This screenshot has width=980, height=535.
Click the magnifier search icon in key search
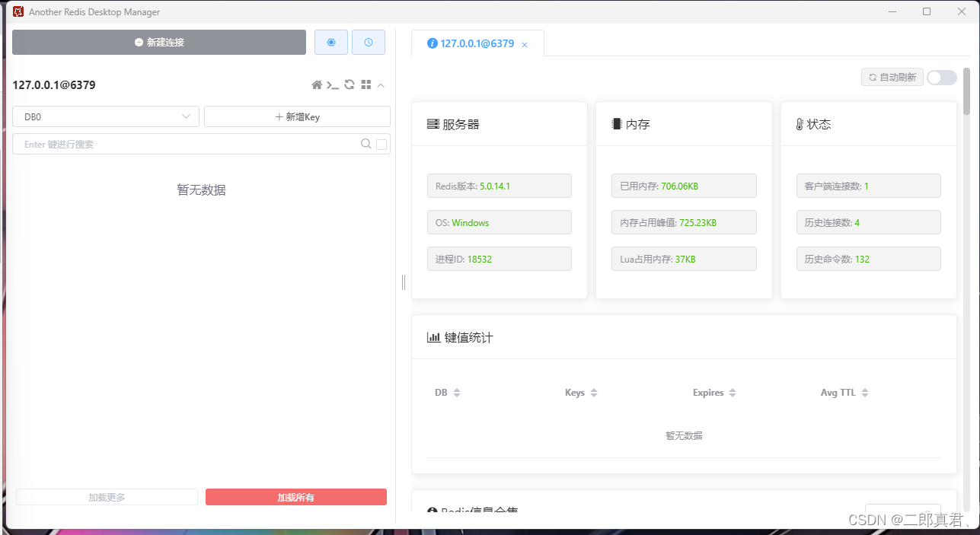[366, 144]
